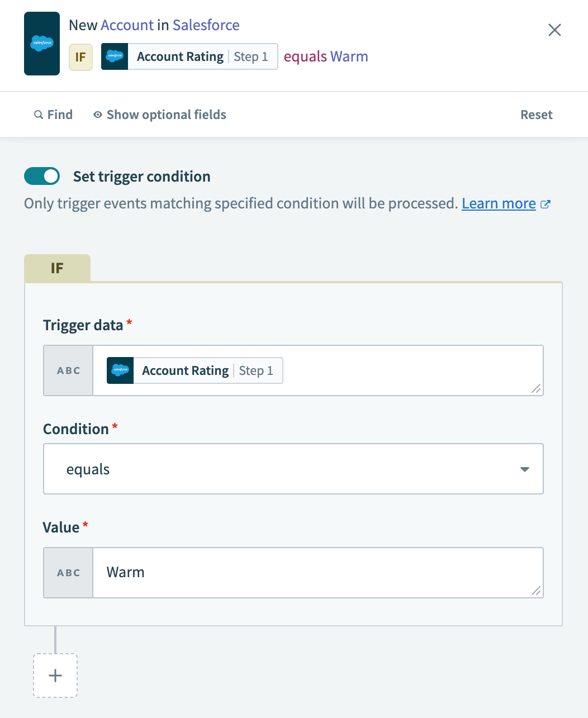The height and width of the screenshot is (718, 588).
Task: Click the ABC type badge in Trigger data
Action: (x=69, y=370)
